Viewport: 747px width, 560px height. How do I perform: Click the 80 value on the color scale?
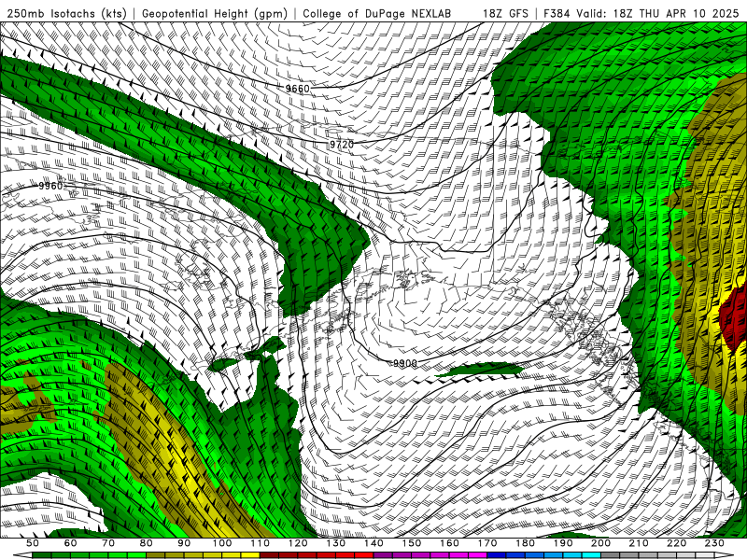coord(147,543)
